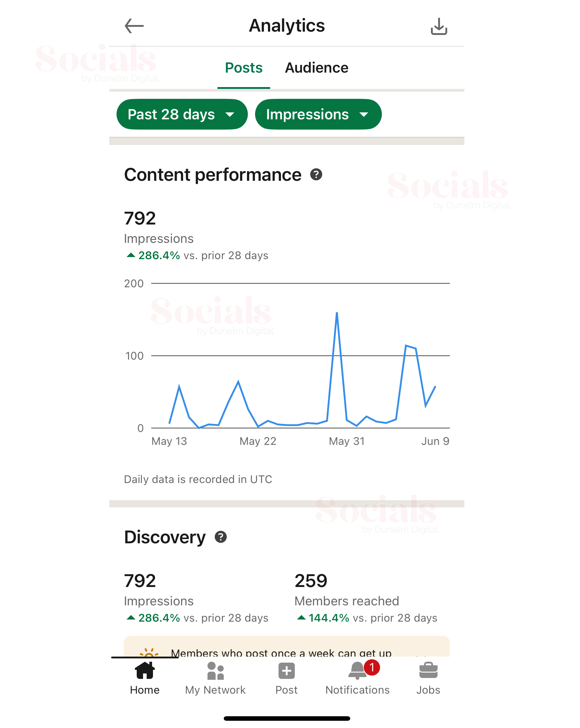
Task: Open Notifications bell with red badge
Action: (x=358, y=678)
